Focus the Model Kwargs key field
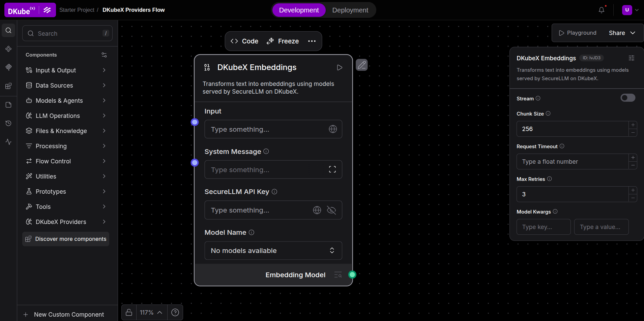The image size is (644, 321). pos(544,227)
